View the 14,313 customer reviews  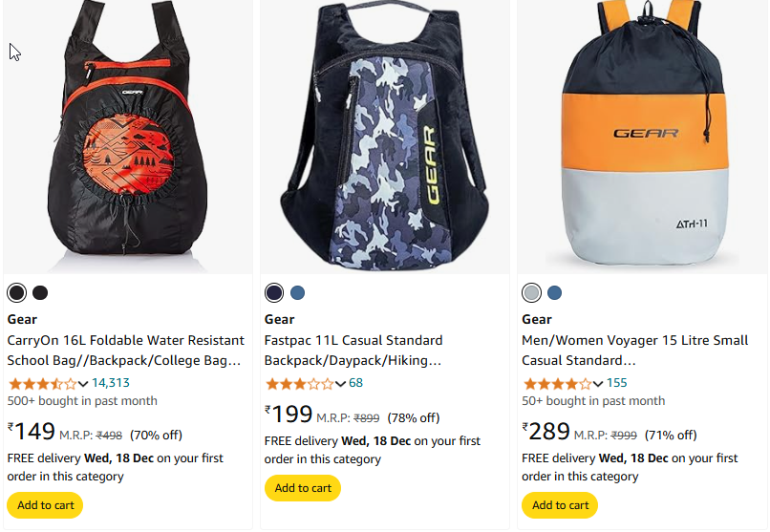(x=111, y=383)
